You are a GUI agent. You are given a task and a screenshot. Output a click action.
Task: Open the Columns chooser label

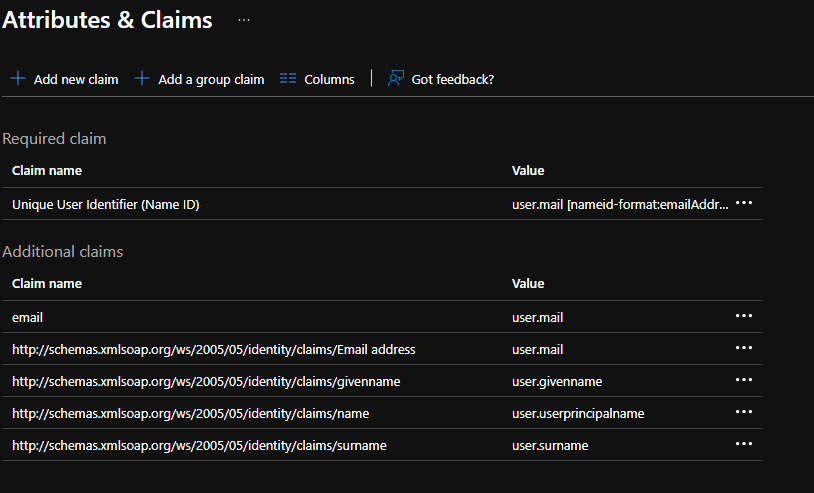pos(329,79)
